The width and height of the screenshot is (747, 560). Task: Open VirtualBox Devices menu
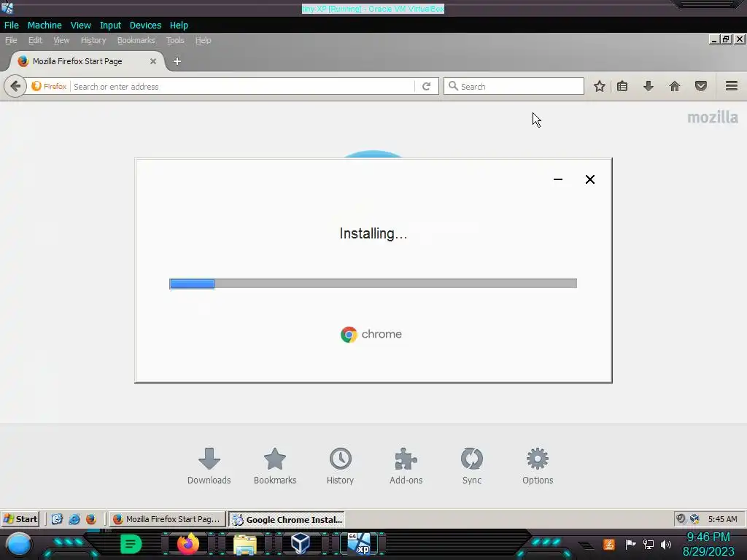click(x=145, y=26)
